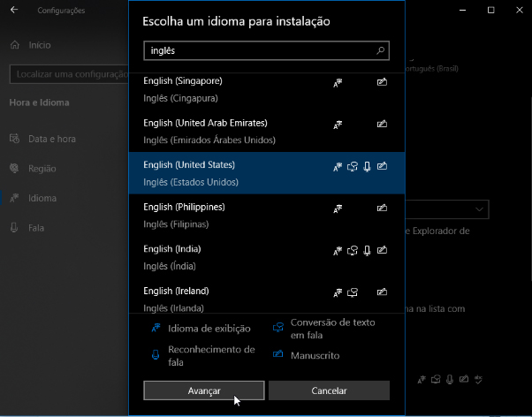Click the Manuscrito legend label

pyautogui.click(x=315, y=355)
